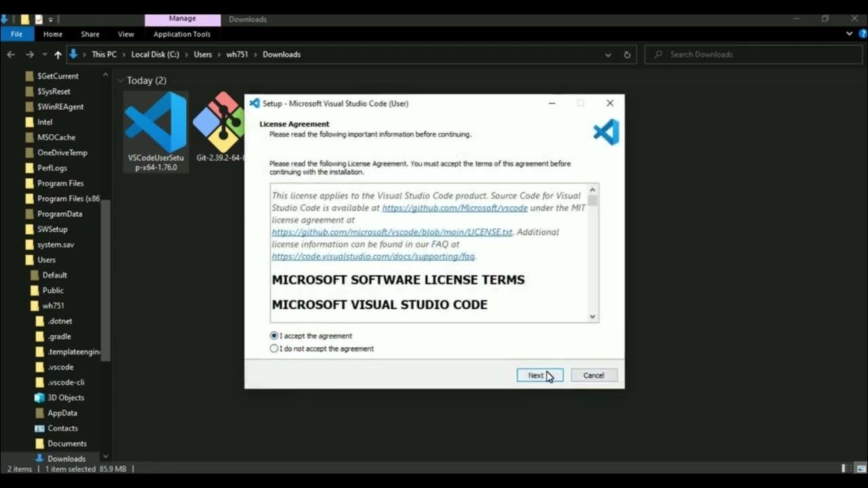Click license text scrollbar down arrow
The image size is (868, 488).
coord(593,317)
